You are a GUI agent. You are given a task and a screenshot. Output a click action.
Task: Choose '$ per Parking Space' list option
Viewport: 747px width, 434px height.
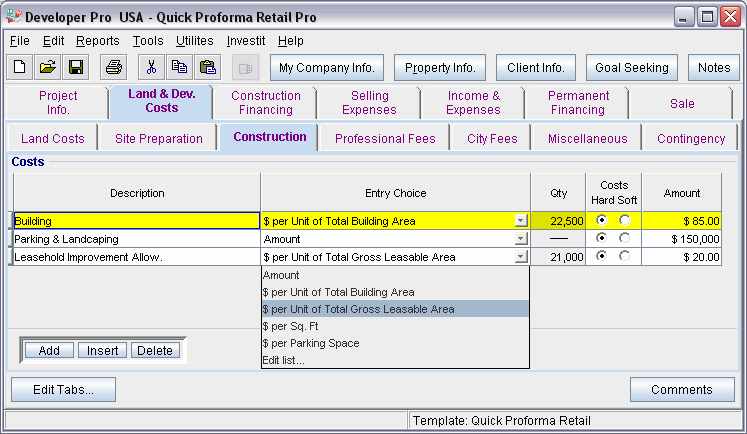[395, 343]
